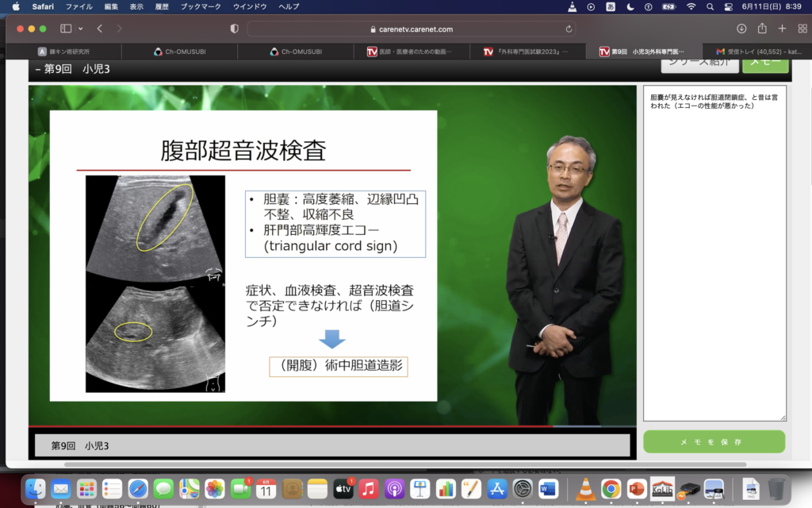Show the tab overview grid
This screenshot has height=508, width=812.
coord(801,29)
